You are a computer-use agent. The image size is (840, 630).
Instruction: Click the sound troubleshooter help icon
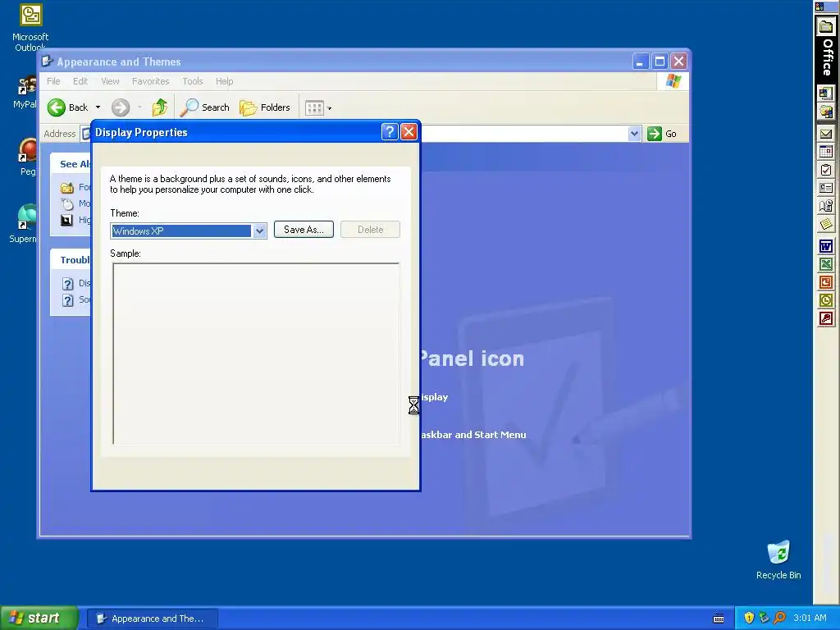[67, 300]
